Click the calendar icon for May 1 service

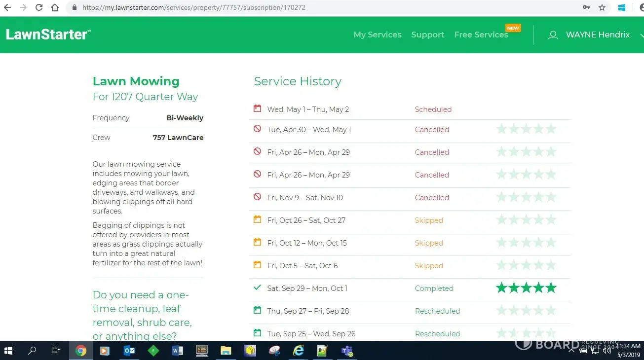[257, 108]
